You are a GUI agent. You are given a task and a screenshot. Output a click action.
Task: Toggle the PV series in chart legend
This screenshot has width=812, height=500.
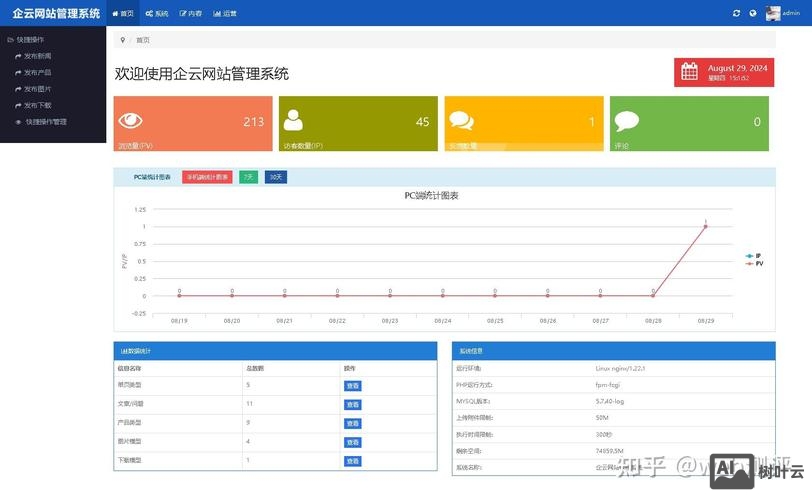tap(754, 263)
